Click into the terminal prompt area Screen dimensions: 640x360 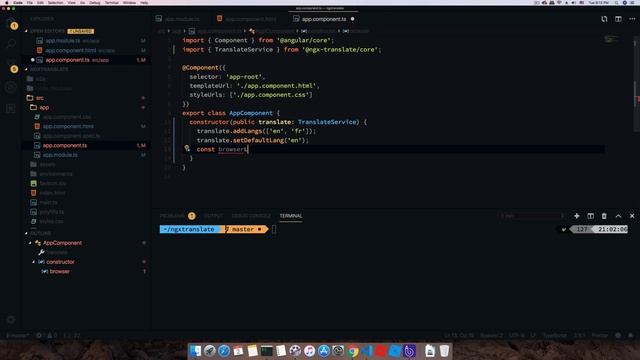point(274,229)
